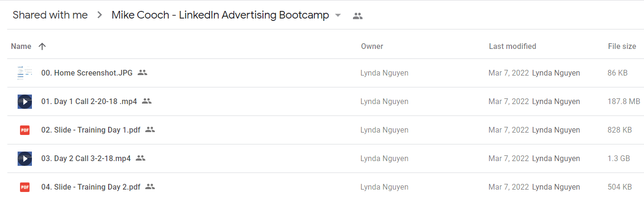644x201 pixels.
Task: Click the shared people icon beside folder title
Action: (x=358, y=16)
